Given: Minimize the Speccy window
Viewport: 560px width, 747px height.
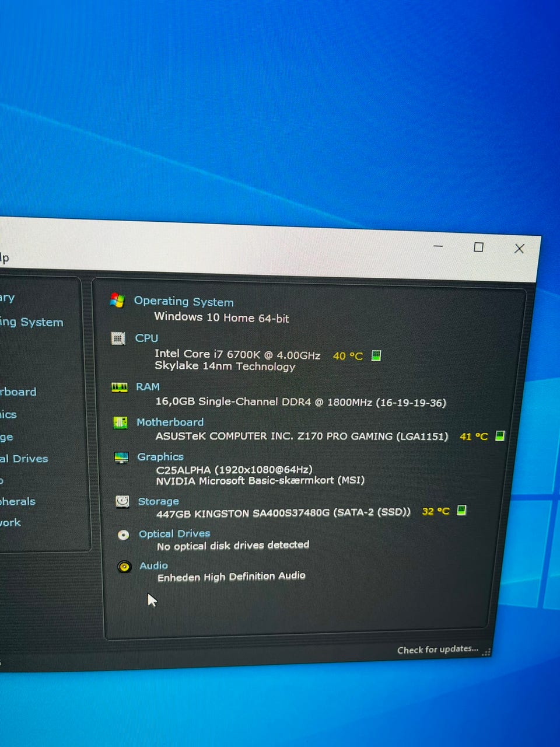Looking at the screenshot, I should tap(438, 246).
